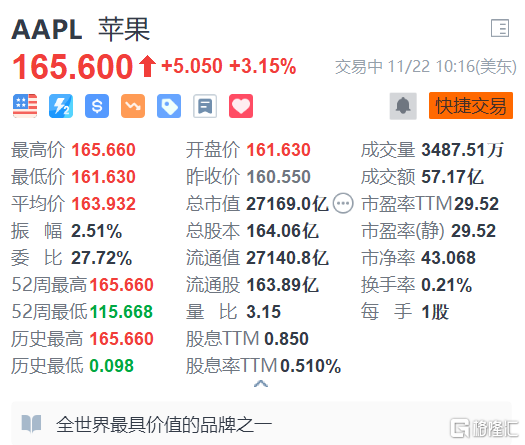Click the gray notes bookmark icon
525x445 pixels.
pos(205,106)
